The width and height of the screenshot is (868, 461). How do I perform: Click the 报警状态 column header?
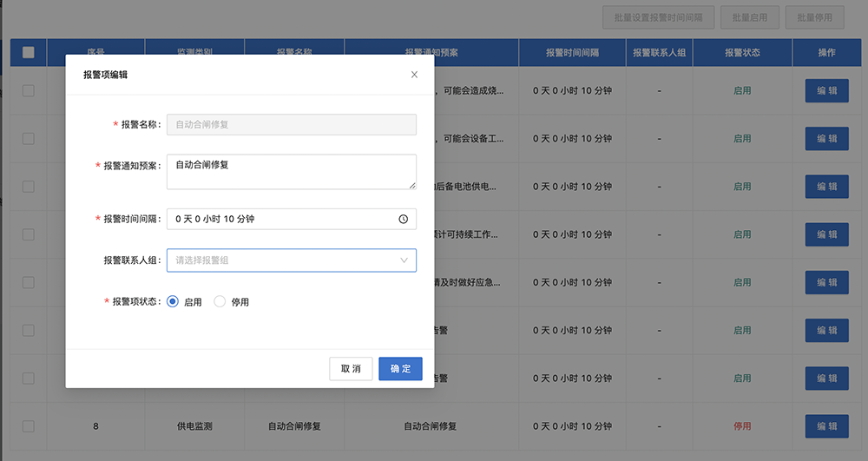pos(742,53)
